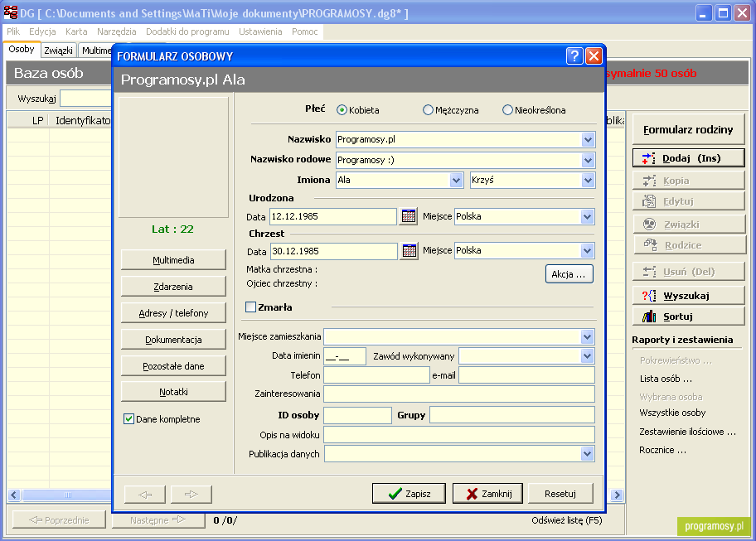Click the person photo placeholder box
756x541 pixels.
173,157
